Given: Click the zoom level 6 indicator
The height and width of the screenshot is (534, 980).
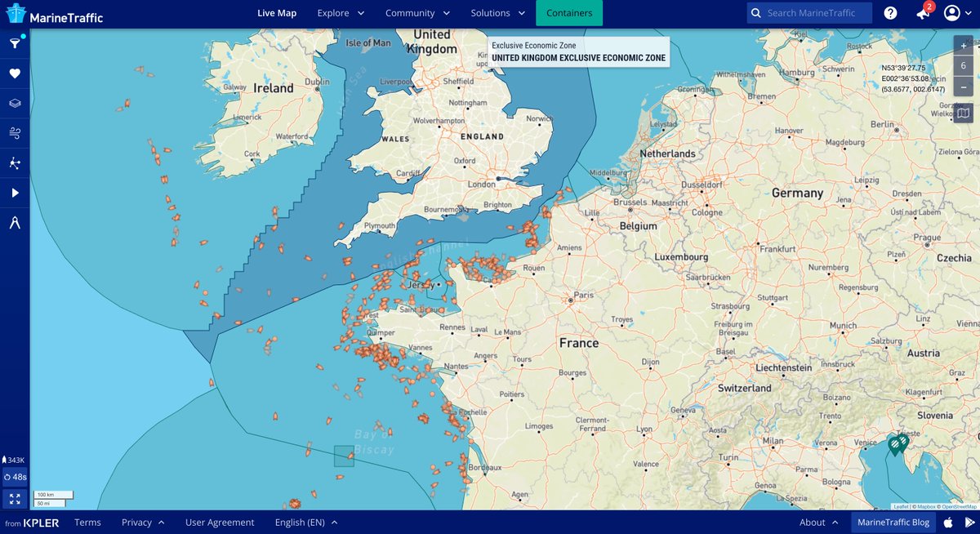Looking at the screenshot, I should [x=964, y=66].
